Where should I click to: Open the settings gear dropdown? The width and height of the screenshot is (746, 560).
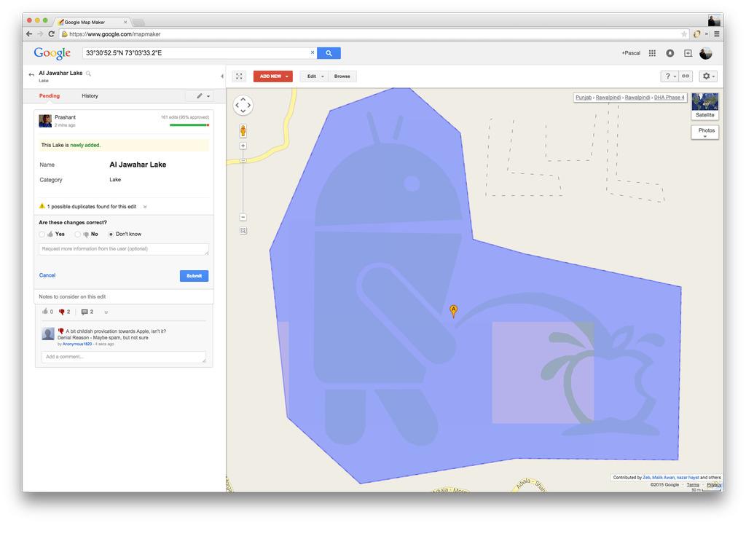point(708,76)
